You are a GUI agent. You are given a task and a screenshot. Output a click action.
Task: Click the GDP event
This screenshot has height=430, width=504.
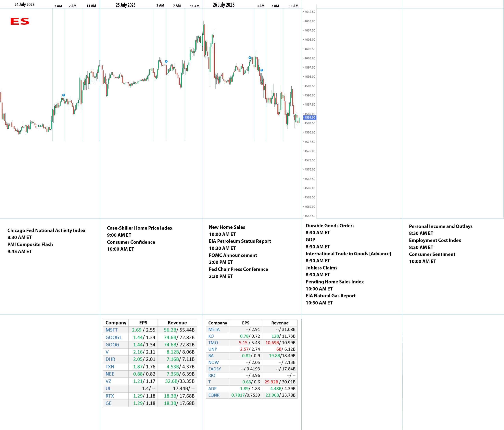[310, 239]
